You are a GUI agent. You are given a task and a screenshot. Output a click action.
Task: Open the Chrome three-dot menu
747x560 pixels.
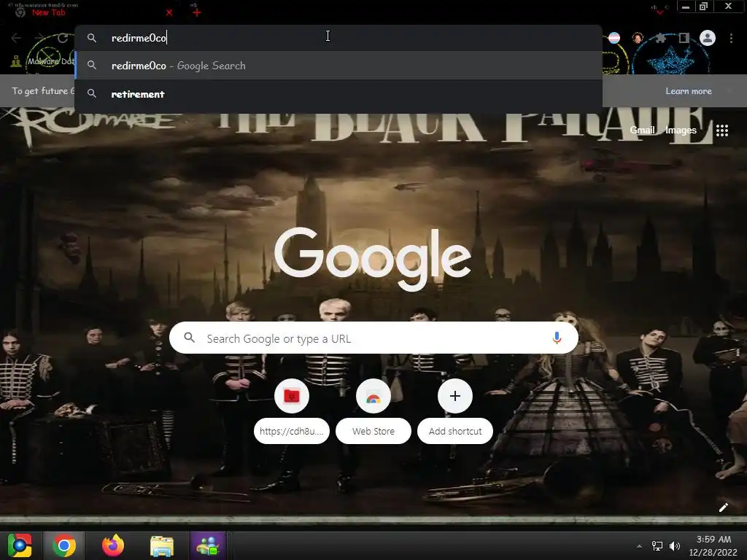[731, 38]
